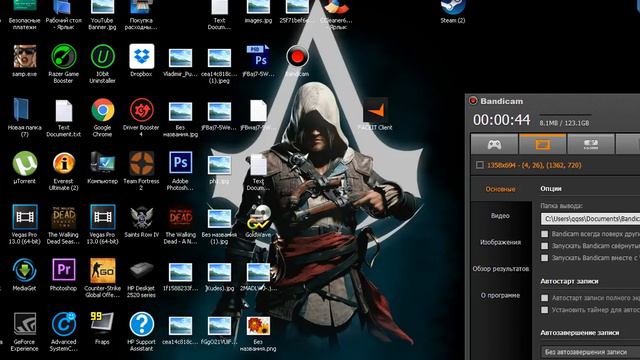
Task: Select Bandicam HDMI device recording mode
Action: pyautogui.click(x=590, y=144)
